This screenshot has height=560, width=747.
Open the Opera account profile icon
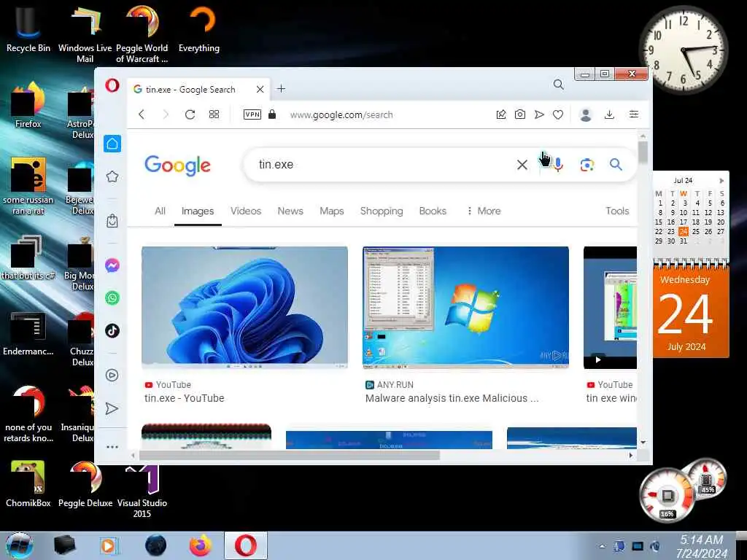click(586, 114)
